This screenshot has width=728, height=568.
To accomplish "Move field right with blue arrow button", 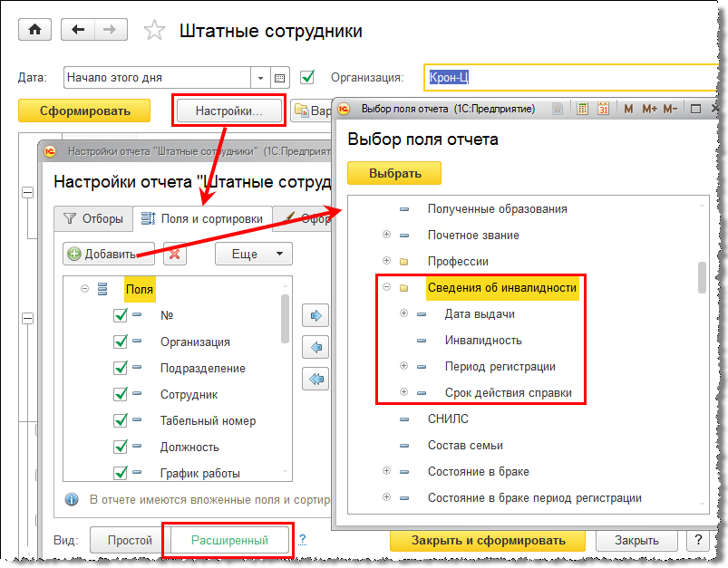I will pos(315,316).
